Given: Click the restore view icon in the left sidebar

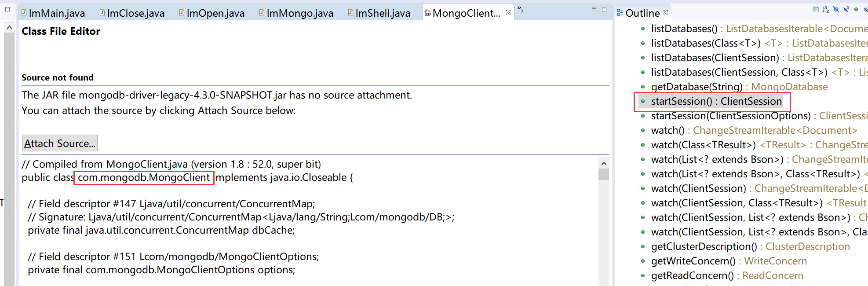Looking at the screenshot, I should click(7, 10).
